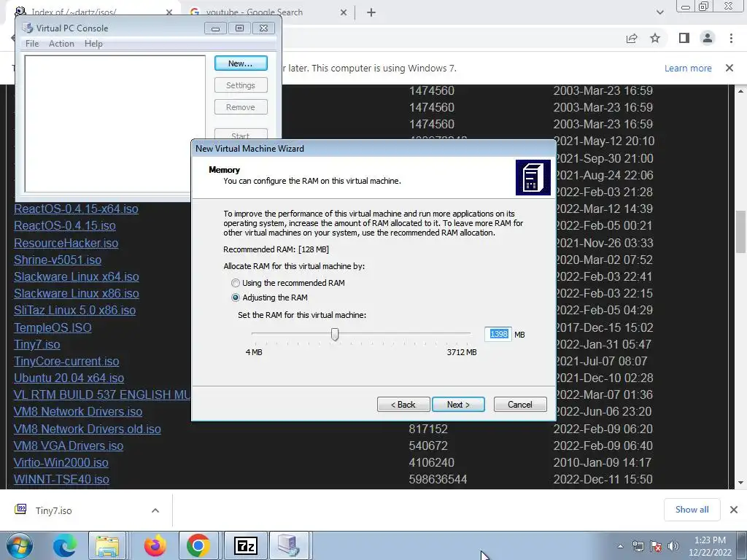Open VM8 VGA Drivers.iso link
747x560 pixels.
point(69,446)
